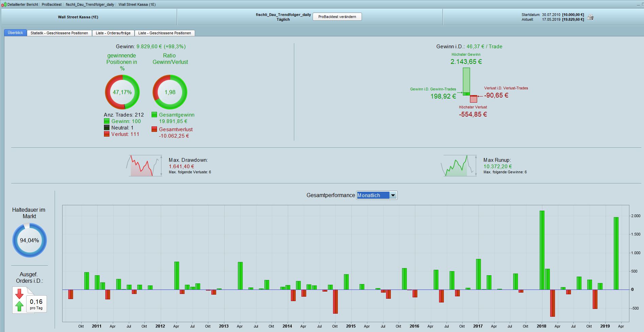Click the 'Max. folgende Verluste: 6' text
Screen dimensions: 644x332
190,172
